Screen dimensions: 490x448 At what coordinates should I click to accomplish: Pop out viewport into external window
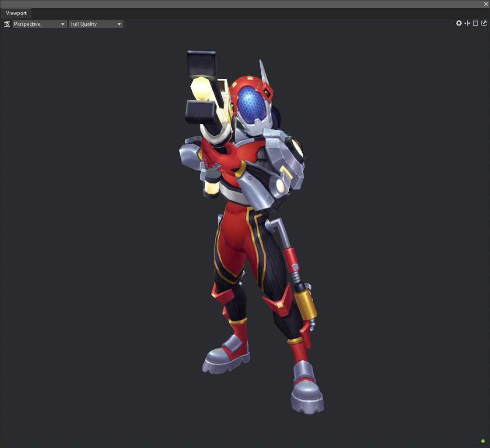(x=484, y=23)
